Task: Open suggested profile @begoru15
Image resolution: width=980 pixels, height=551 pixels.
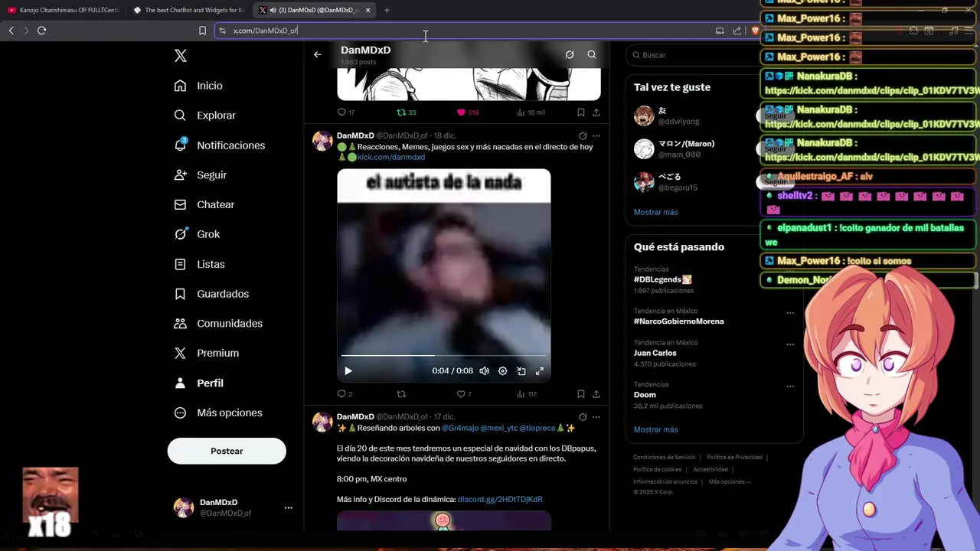Action: point(678,188)
